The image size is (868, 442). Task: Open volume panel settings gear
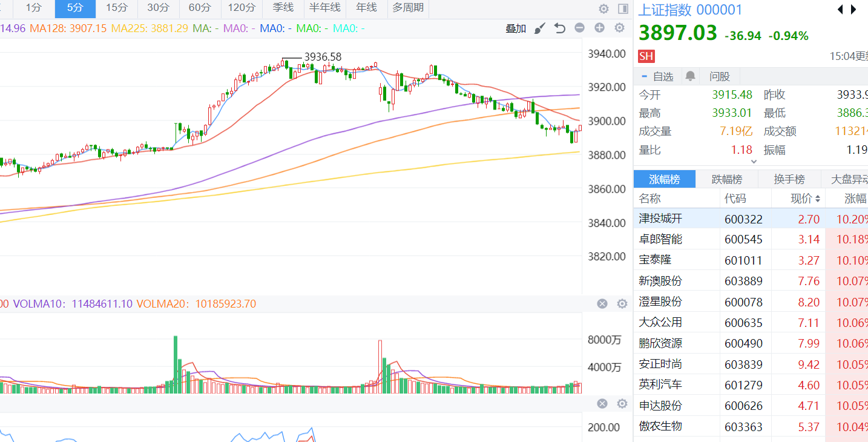click(622, 304)
